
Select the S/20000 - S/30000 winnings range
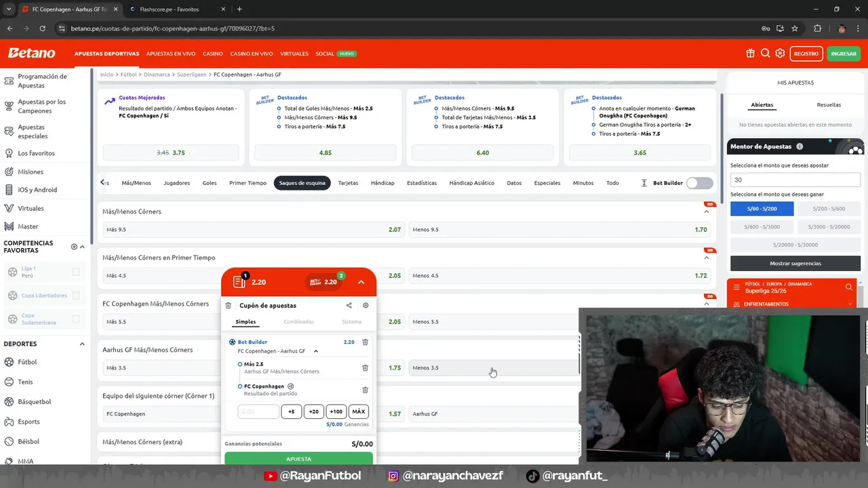795,245
